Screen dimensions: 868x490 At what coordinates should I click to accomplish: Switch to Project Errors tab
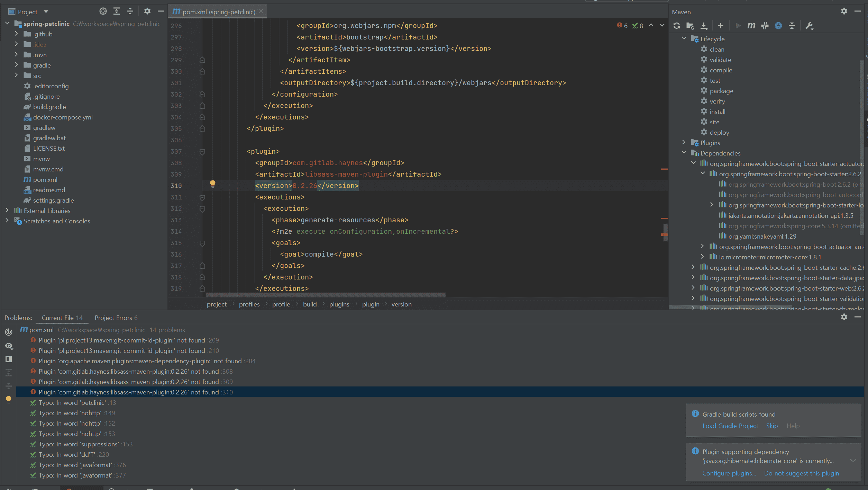click(116, 318)
